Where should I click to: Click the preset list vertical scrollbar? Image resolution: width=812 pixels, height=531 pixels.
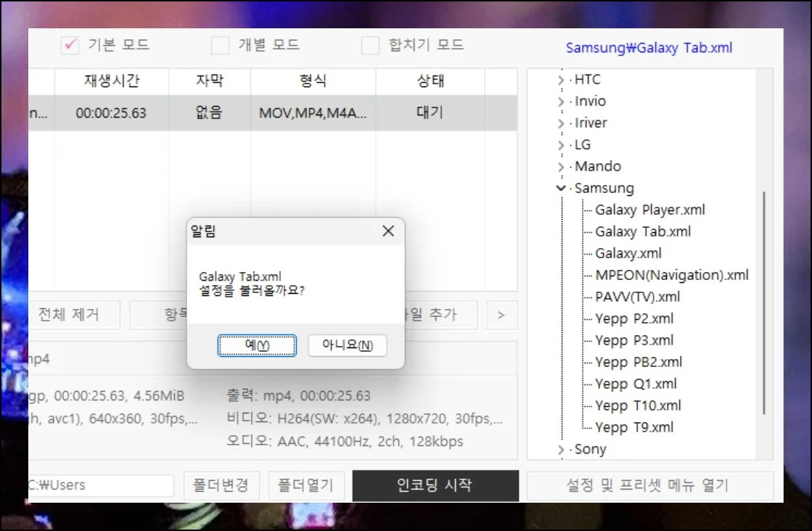click(763, 305)
